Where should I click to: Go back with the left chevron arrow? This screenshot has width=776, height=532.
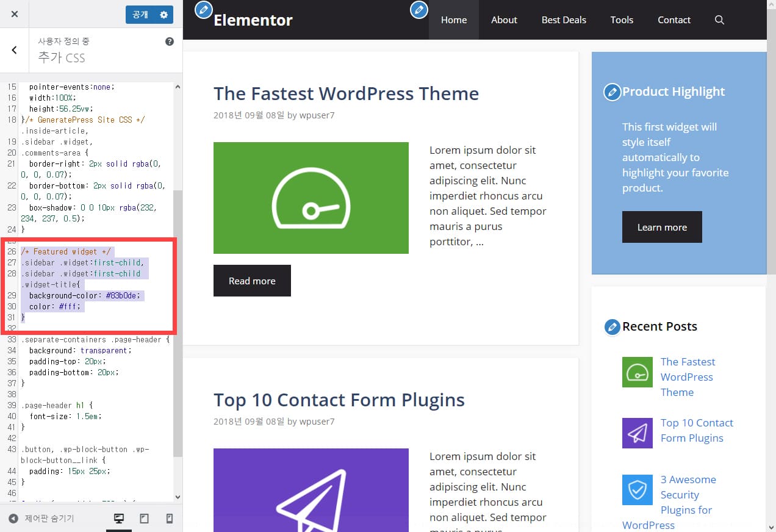pos(15,50)
